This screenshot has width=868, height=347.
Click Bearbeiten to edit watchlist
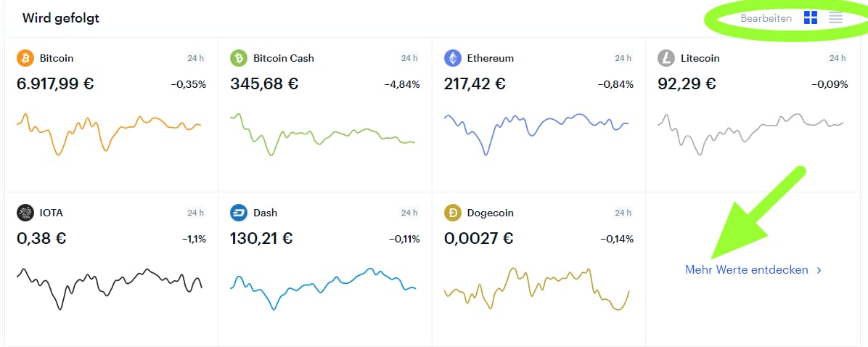[766, 18]
